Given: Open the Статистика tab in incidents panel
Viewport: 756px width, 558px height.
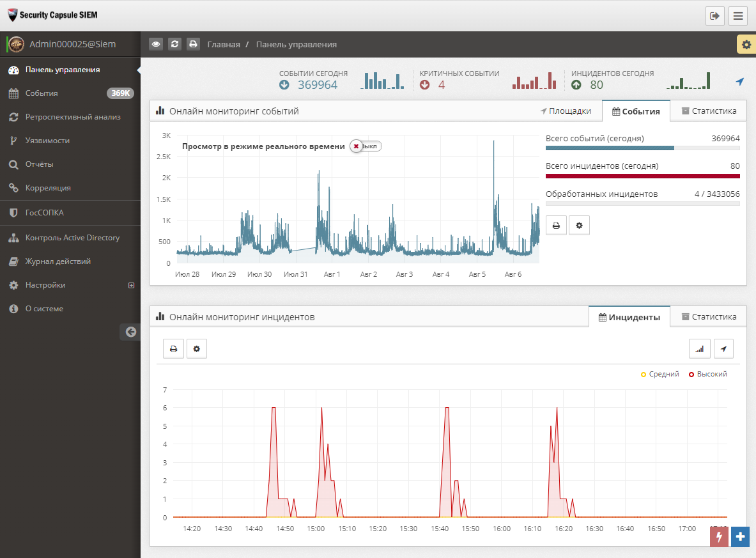Looking at the screenshot, I should coord(708,316).
